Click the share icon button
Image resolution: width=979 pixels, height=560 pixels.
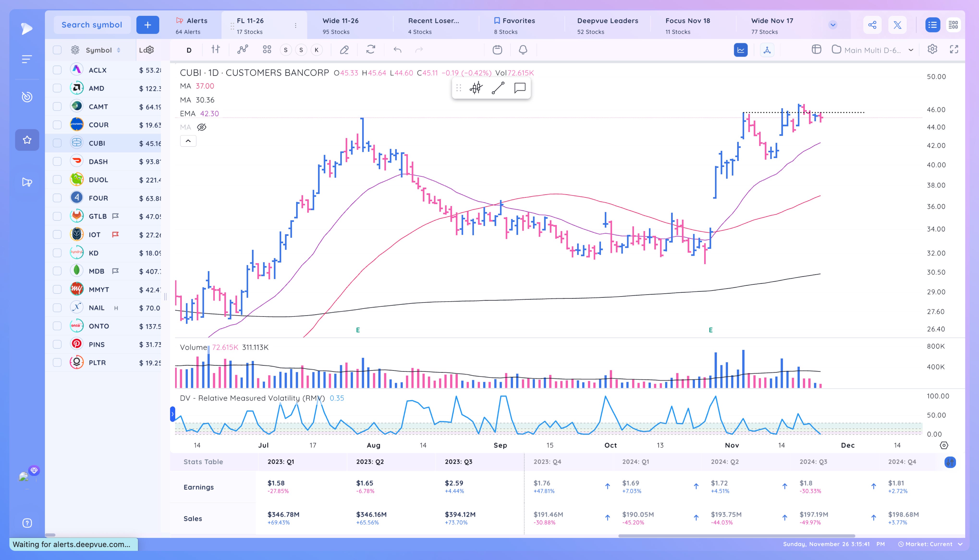[872, 25]
